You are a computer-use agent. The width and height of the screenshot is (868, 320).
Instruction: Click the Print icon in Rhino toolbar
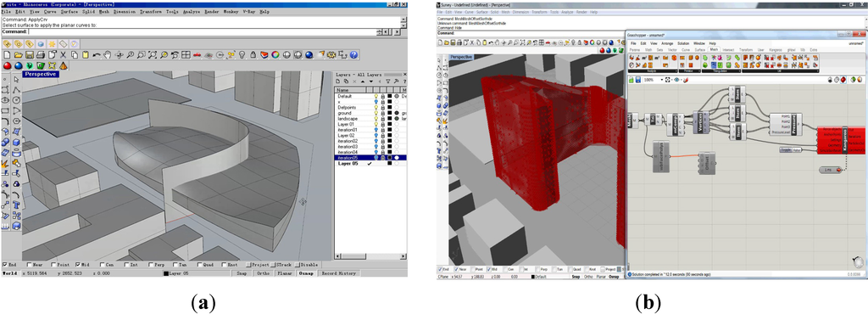tap(41, 55)
